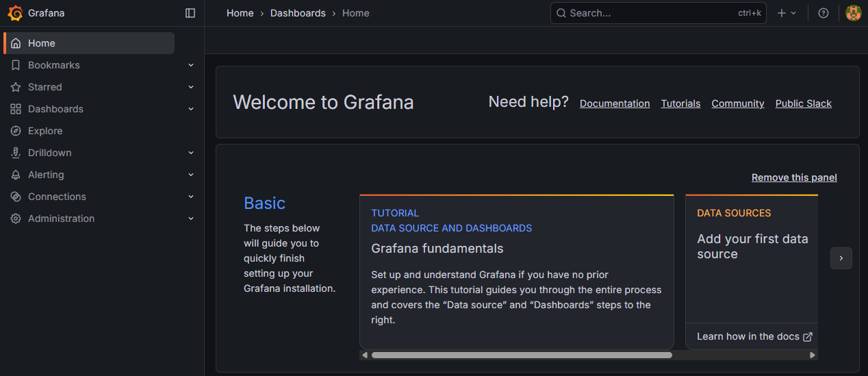Image resolution: width=868 pixels, height=376 pixels.
Task: Expand the Connections section chevron
Action: [191, 197]
